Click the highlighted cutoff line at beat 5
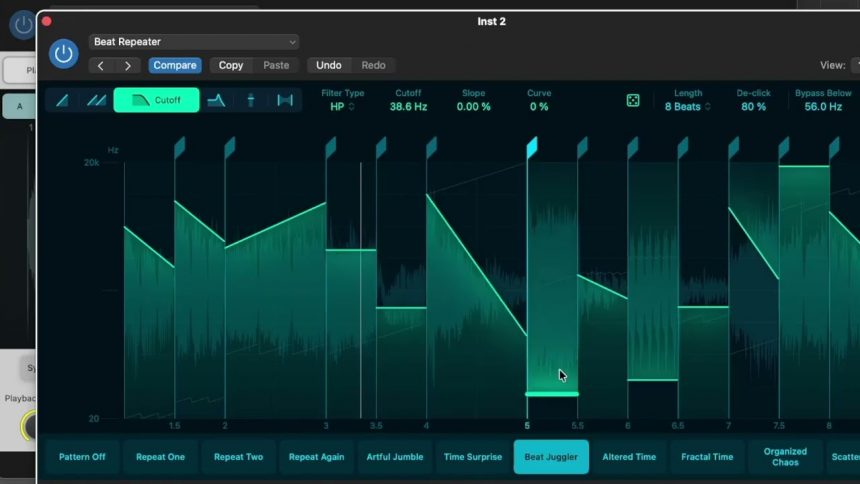Viewport: 860px width, 484px height. pyautogui.click(x=552, y=393)
